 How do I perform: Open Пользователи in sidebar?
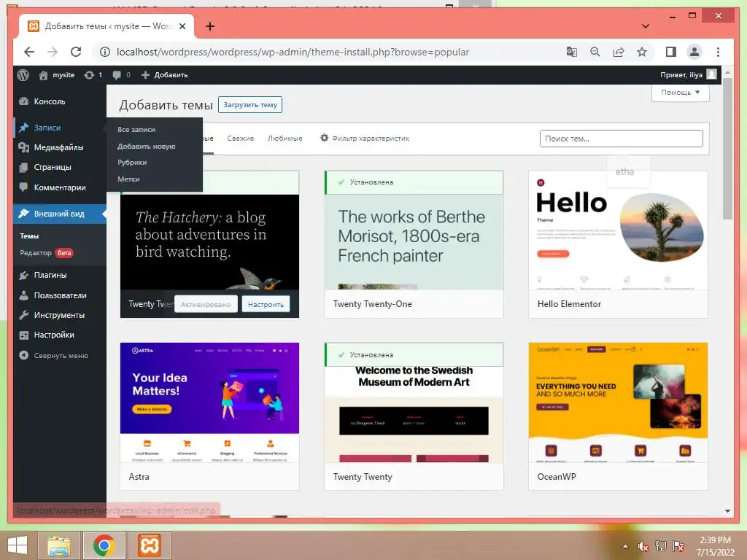pos(60,295)
